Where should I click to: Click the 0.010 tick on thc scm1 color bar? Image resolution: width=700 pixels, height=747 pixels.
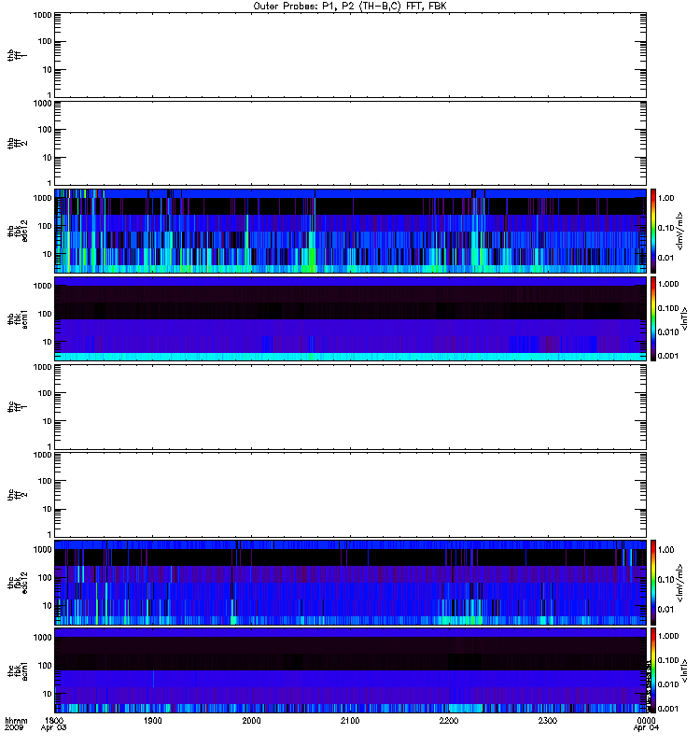pos(668,684)
